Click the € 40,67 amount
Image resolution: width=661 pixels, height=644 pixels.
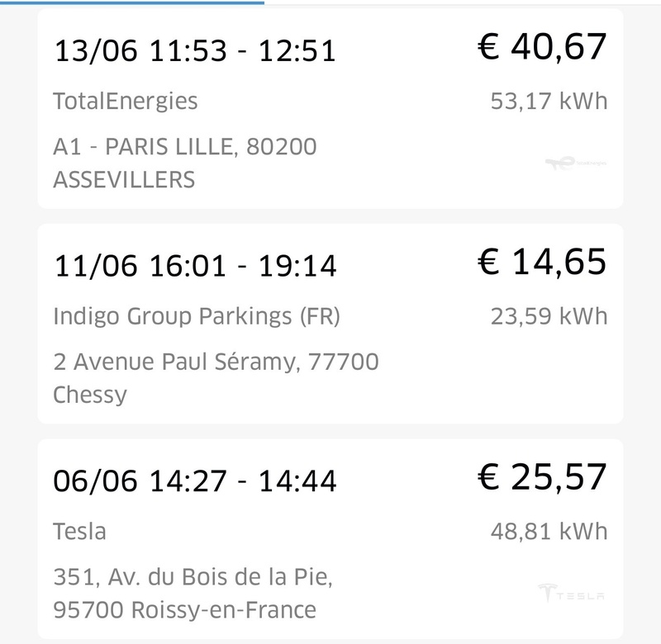[x=542, y=47]
